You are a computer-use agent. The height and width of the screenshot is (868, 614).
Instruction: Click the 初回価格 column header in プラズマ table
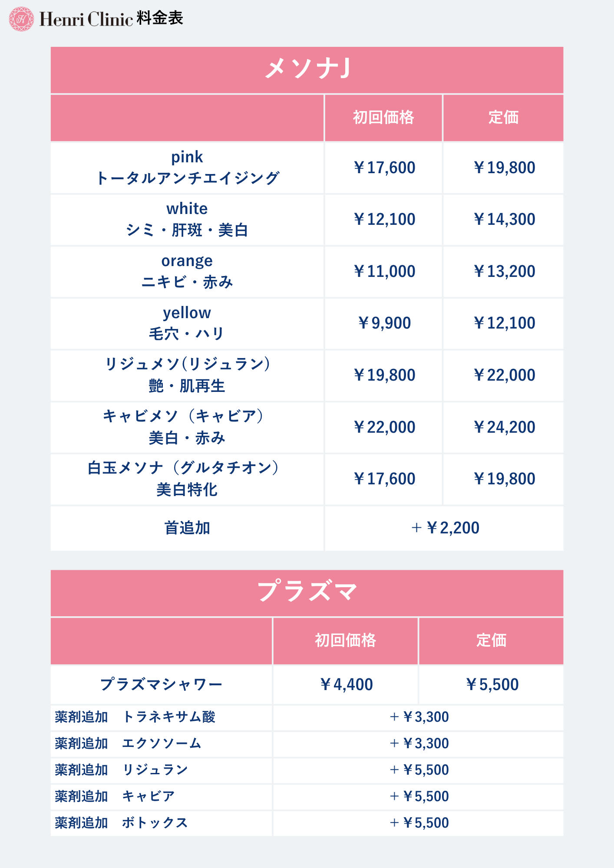[x=345, y=641]
